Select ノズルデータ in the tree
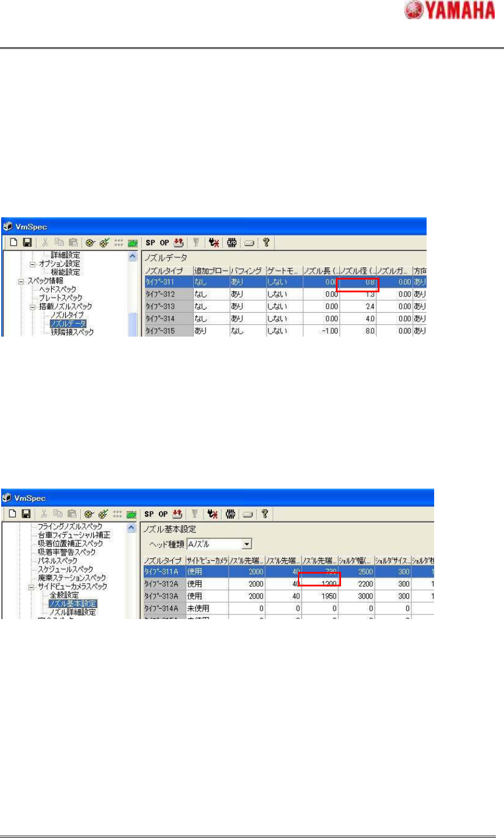This screenshot has width=504, height=838. click(69, 323)
